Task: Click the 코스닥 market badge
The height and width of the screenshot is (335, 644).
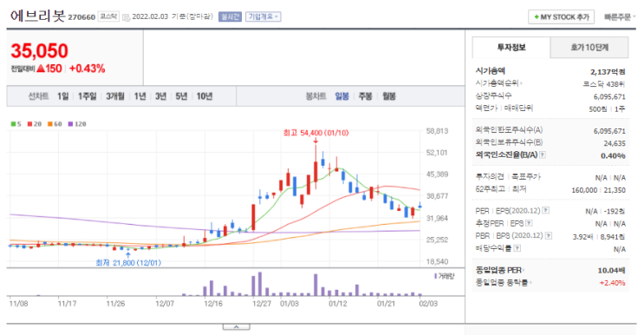Action: coord(108,16)
